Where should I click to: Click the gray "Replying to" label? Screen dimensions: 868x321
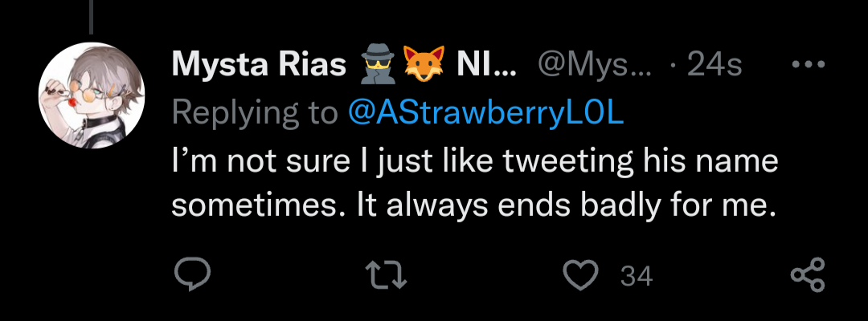click(x=255, y=113)
